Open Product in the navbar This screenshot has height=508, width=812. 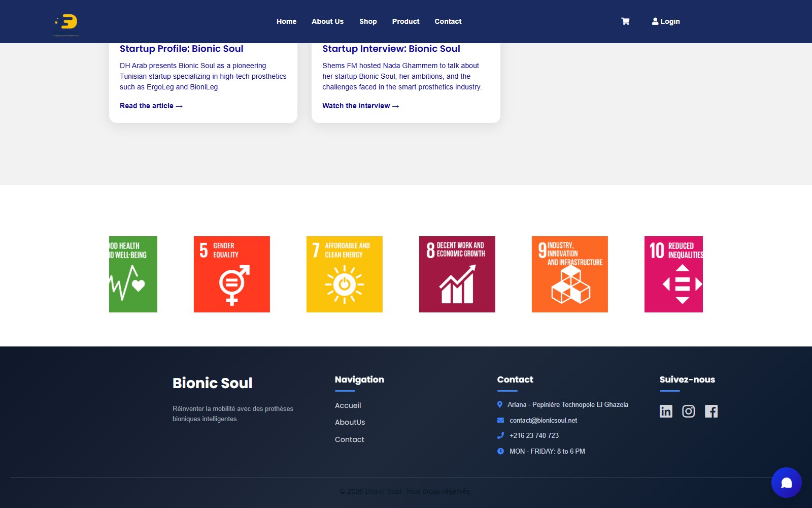click(x=406, y=21)
